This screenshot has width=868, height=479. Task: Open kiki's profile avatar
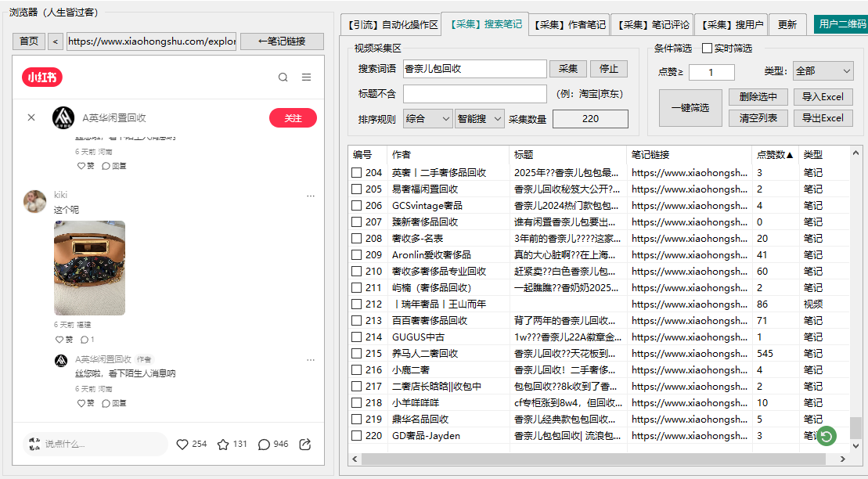click(35, 202)
